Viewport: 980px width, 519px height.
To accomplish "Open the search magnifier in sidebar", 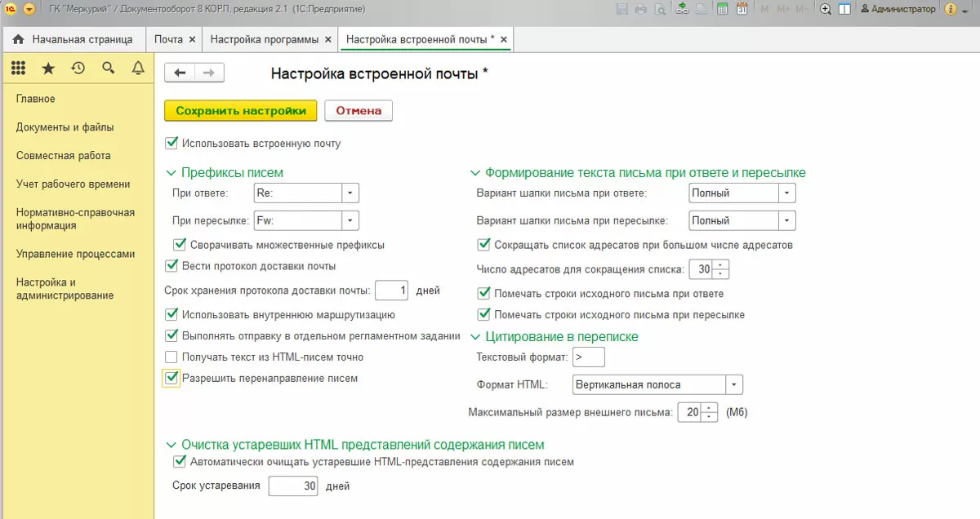I will 108,69.
